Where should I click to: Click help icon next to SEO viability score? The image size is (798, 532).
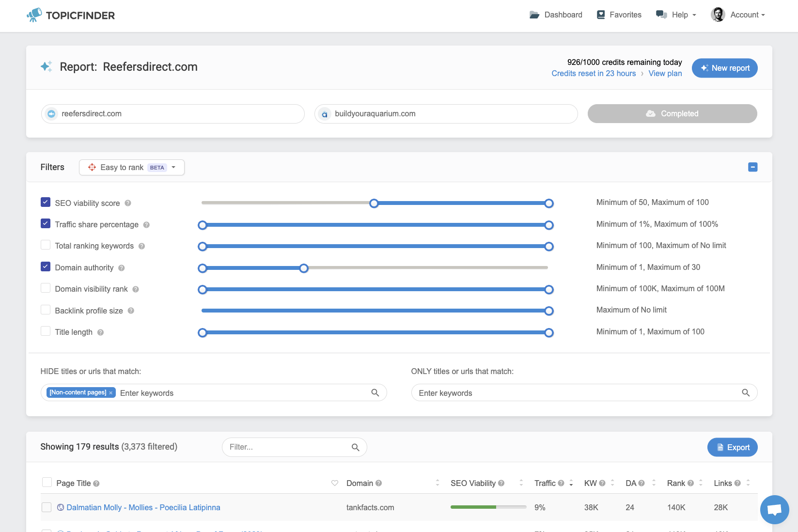128,203
